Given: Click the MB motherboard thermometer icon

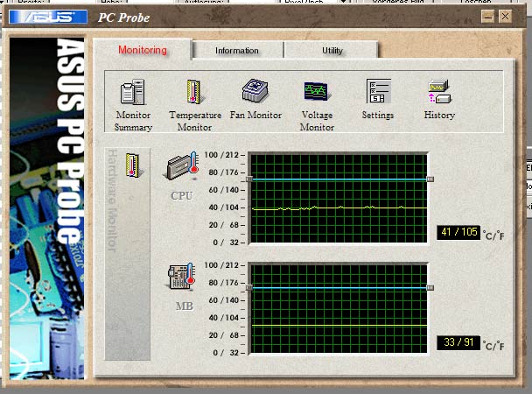Looking at the screenshot, I should click(x=181, y=277).
